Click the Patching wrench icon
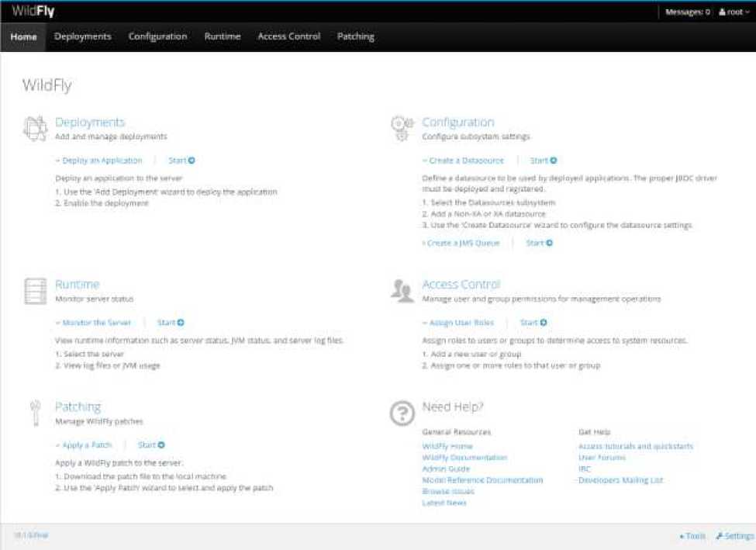Screen dimensions: 756x550 pyautogui.click(x=35, y=413)
